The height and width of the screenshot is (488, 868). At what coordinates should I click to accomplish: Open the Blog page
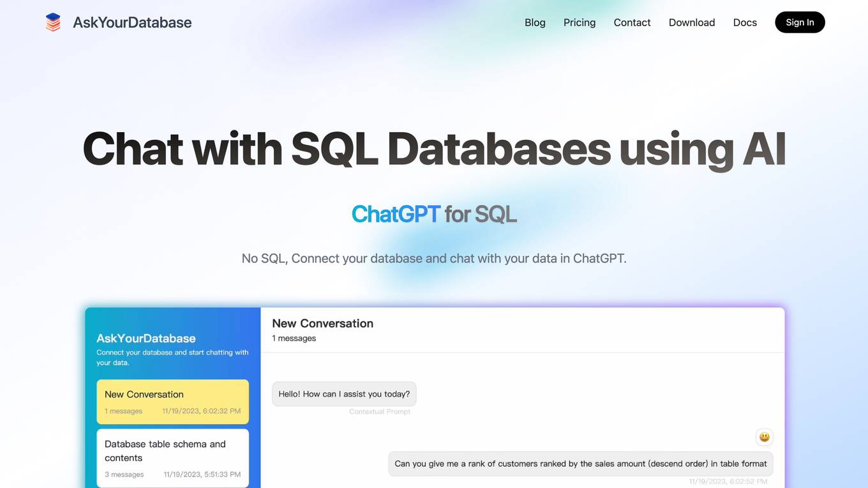[x=535, y=22]
